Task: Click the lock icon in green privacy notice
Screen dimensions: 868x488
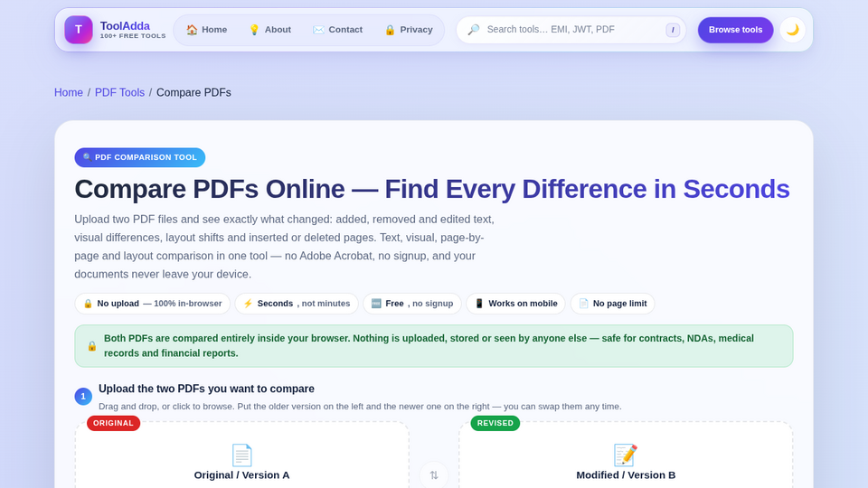Action: [92, 346]
